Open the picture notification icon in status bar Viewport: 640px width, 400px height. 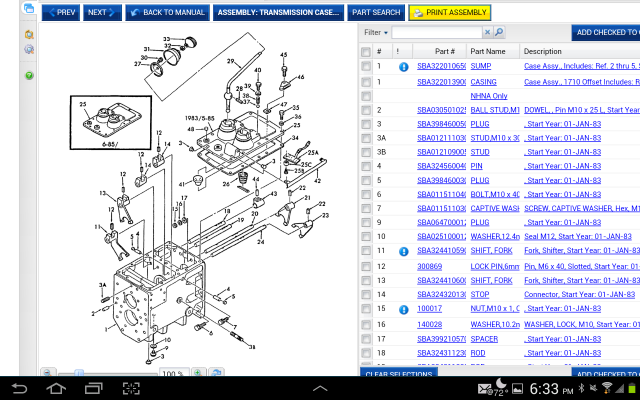(x=517, y=388)
